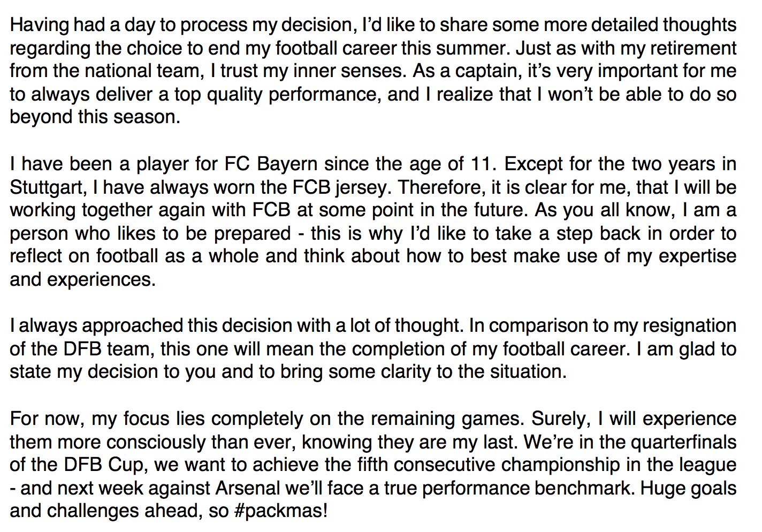Click "beyond this season" line in first paragraph
The width and height of the screenshot is (762, 532).
(x=95, y=117)
